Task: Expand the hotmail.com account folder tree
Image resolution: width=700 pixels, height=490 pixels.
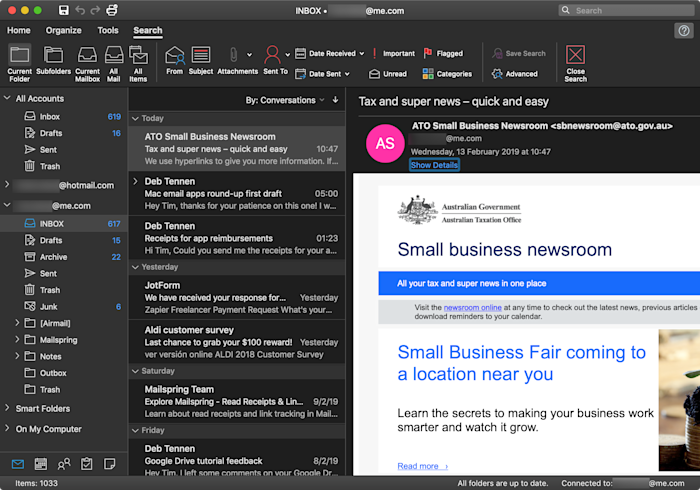Action: coord(7,184)
